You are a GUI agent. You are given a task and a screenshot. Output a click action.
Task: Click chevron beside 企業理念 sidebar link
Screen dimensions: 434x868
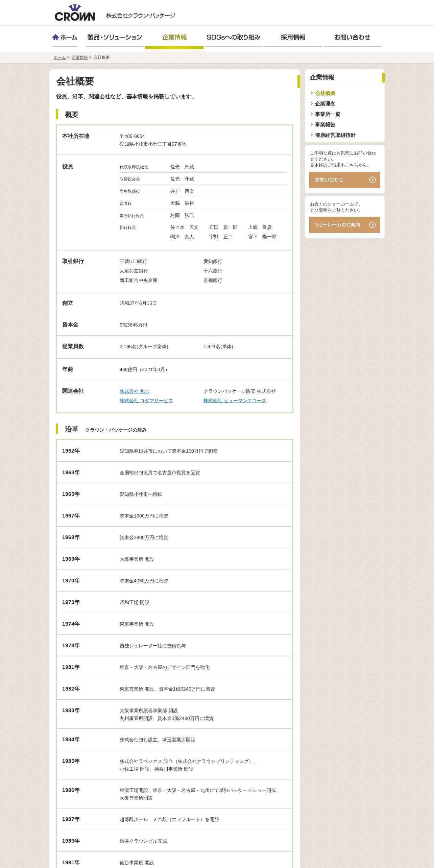[x=312, y=103]
